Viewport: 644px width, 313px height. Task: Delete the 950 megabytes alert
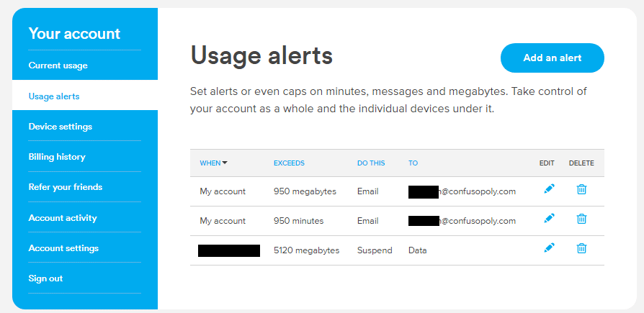pos(581,189)
